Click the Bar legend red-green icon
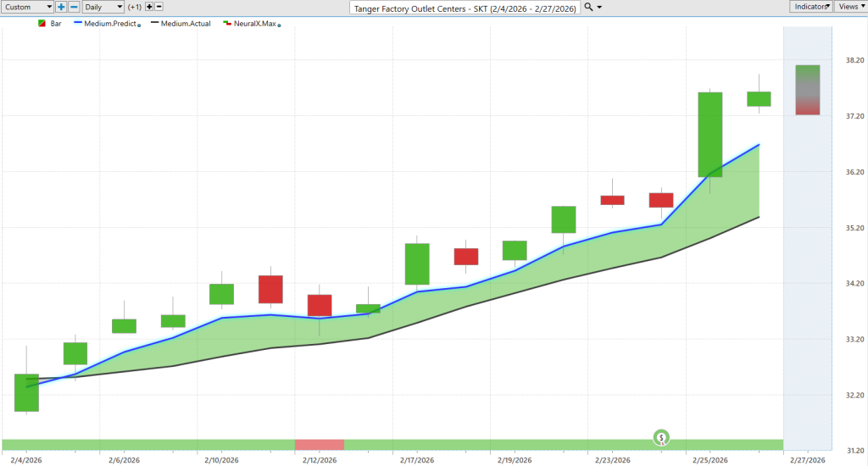The height and width of the screenshot is (466, 868). click(42, 24)
